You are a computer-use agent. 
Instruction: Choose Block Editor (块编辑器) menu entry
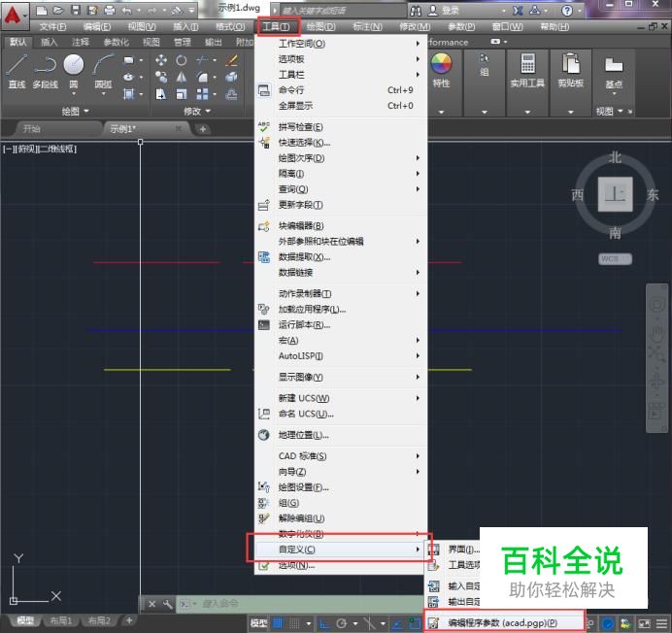pos(341,226)
